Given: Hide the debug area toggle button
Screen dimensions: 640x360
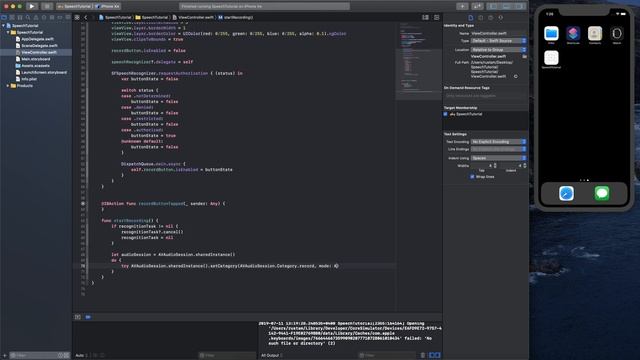Looking at the screenshot, I should click(x=78, y=317).
